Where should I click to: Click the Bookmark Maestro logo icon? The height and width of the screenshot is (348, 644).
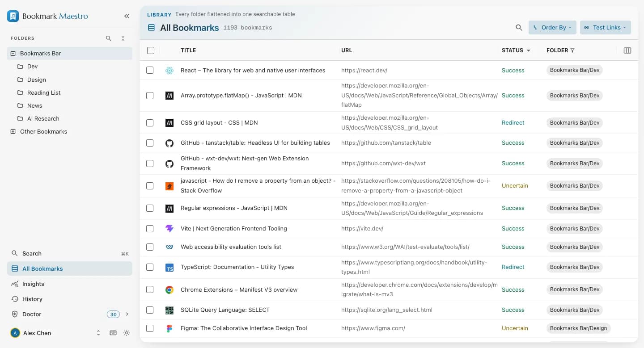pos(13,16)
